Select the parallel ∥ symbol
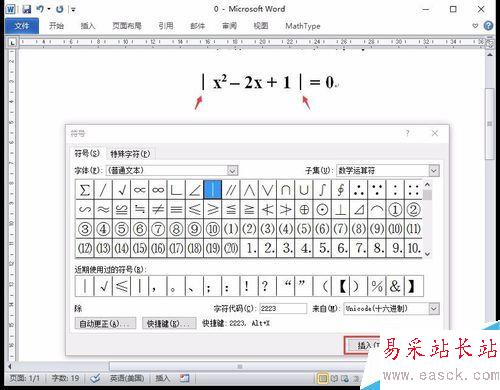Screen dimensions: 500x390 point(231,190)
